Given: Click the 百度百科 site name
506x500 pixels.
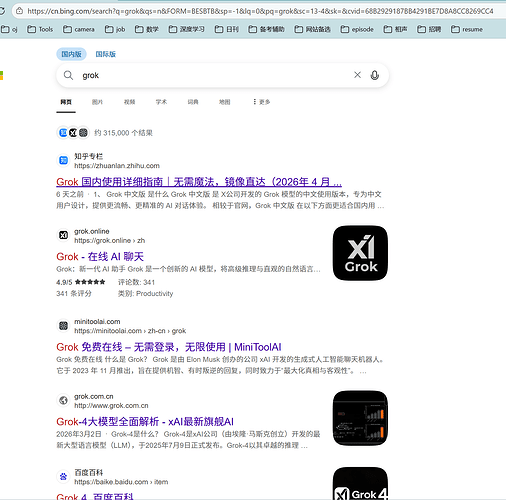Looking at the screenshot, I should [88, 472].
